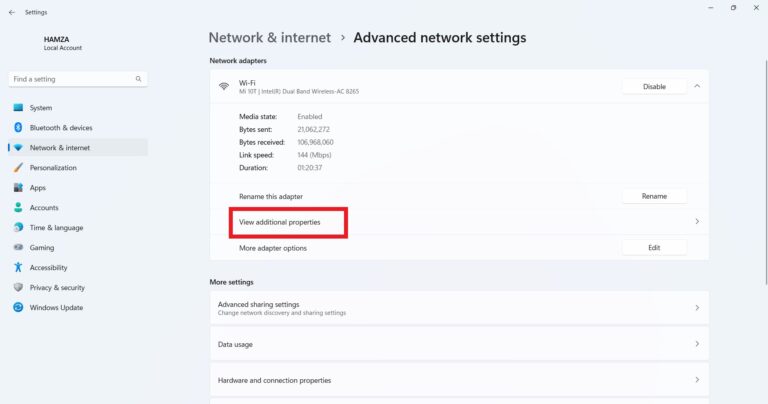Image resolution: width=768 pixels, height=404 pixels.
Task: Click the Accessibility figure icon
Action: coord(18,268)
